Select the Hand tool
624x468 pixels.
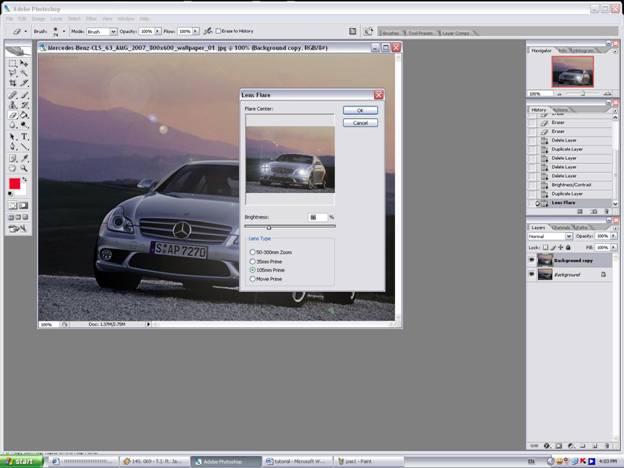pos(13,167)
